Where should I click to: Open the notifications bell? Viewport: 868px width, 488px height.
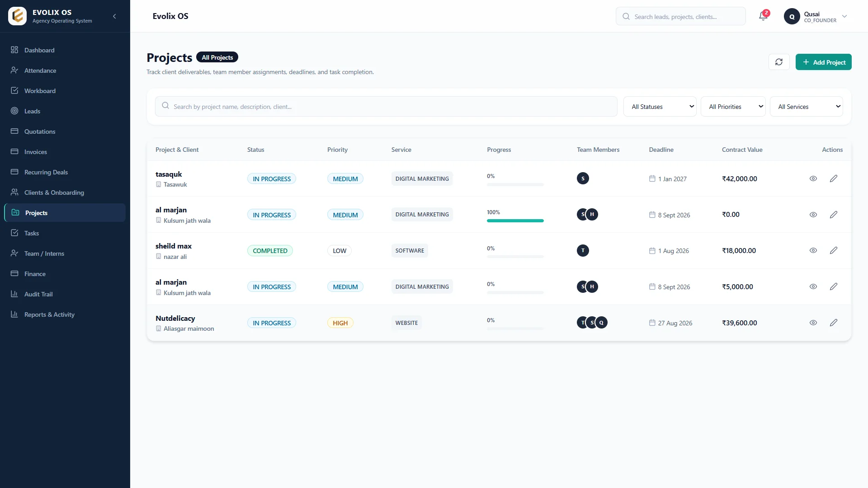click(763, 16)
